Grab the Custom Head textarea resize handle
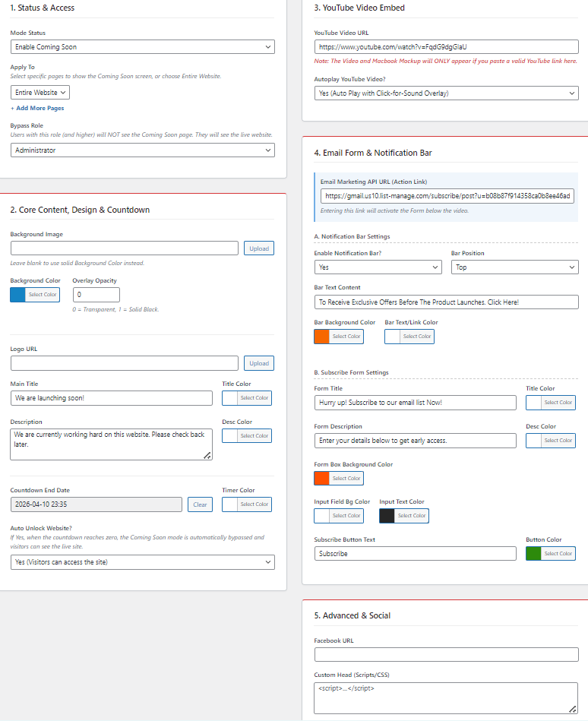 573,710
